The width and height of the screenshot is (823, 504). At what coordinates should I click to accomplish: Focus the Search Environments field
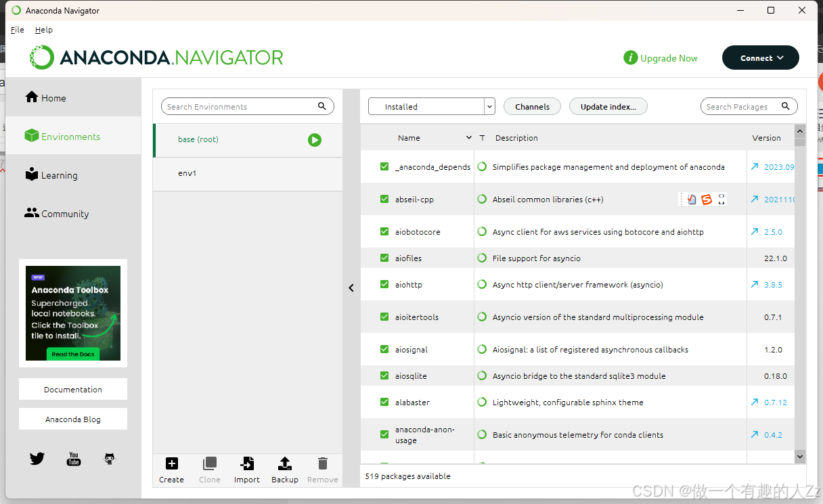coord(248,106)
